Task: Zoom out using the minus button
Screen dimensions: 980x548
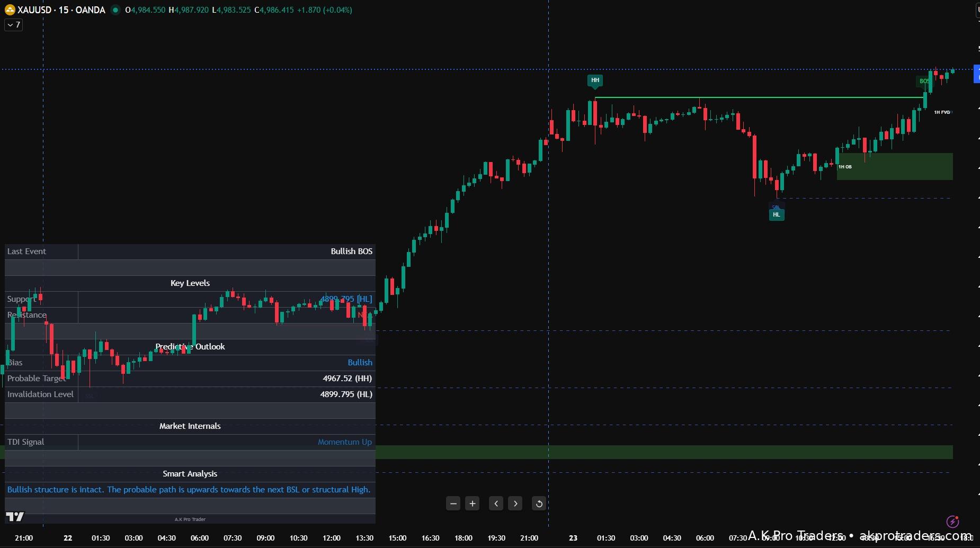Action: click(453, 504)
